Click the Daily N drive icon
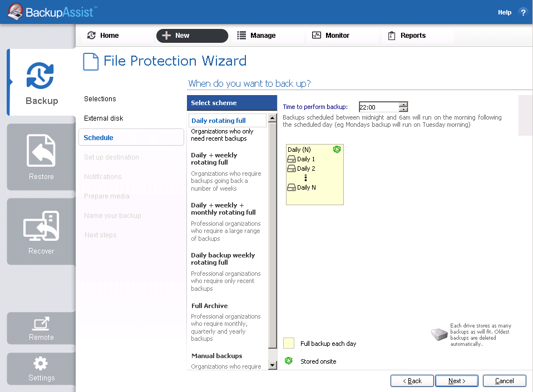This screenshot has width=533, height=392. (292, 187)
